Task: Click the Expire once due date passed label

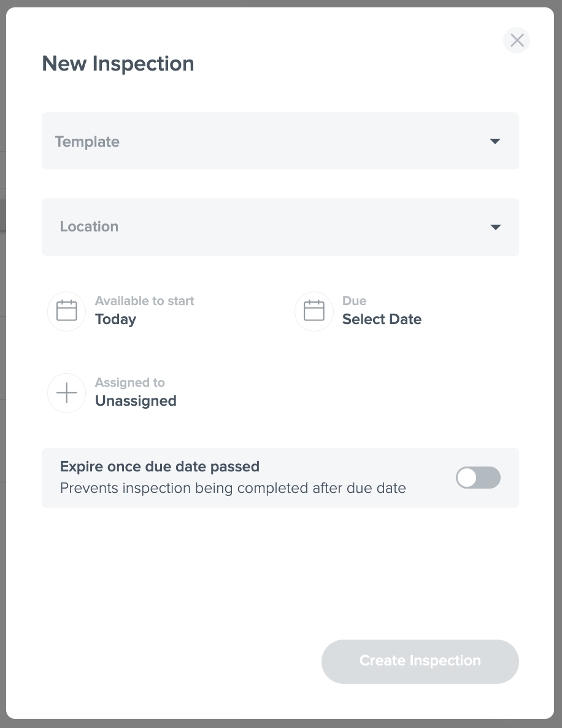Action: click(160, 466)
